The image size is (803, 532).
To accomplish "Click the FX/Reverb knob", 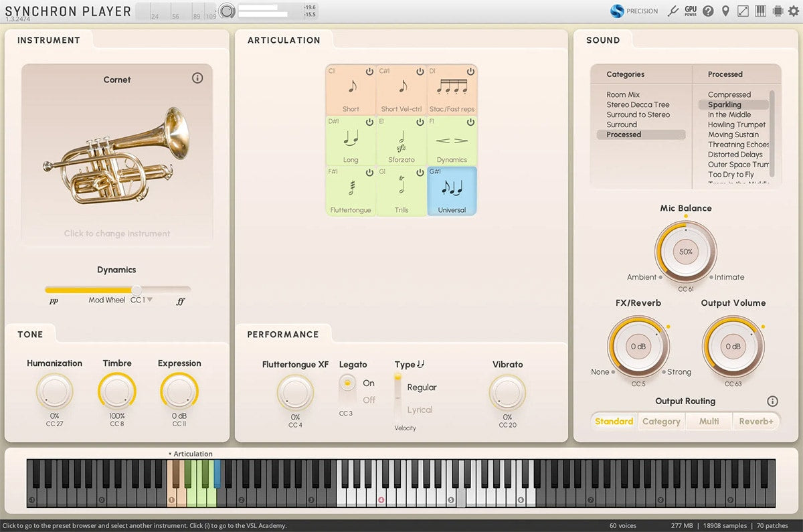I will 638,347.
